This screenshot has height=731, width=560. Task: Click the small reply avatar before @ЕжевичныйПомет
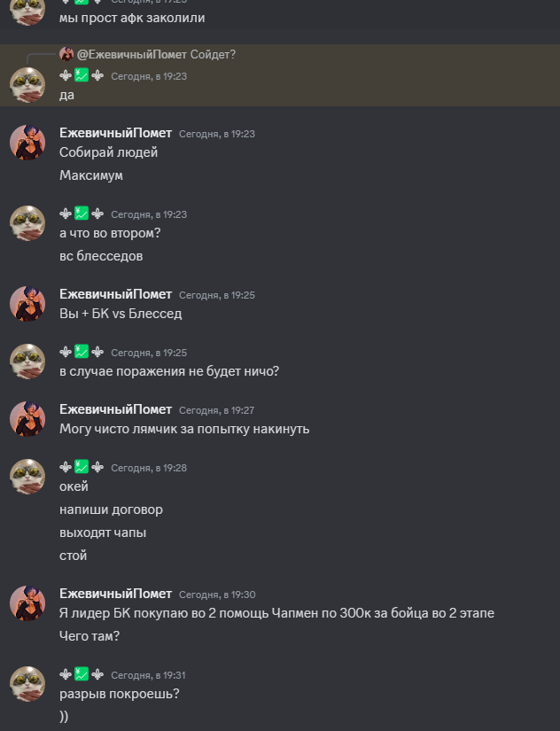66,54
